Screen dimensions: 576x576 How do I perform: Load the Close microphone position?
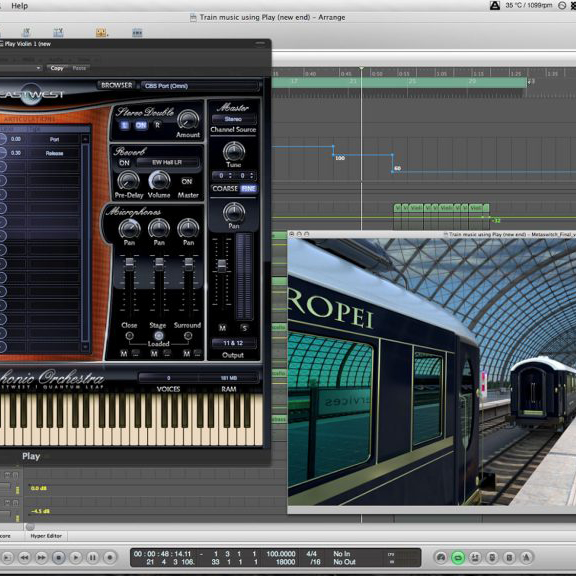pyautogui.click(x=129, y=336)
